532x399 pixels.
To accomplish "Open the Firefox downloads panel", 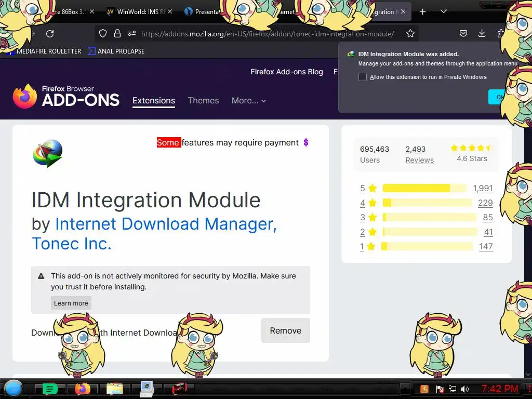I will (x=482, y=33).
